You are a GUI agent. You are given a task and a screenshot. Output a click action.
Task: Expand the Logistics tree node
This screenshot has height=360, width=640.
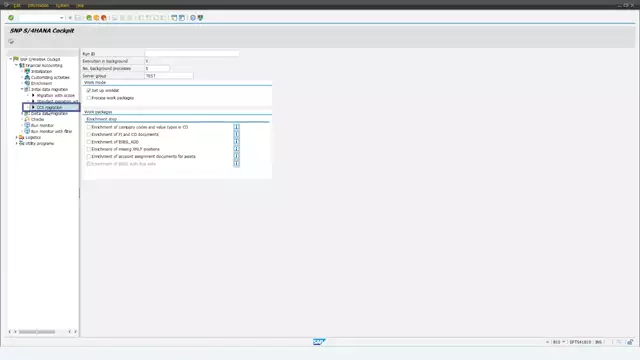click(x=17, y=137)
